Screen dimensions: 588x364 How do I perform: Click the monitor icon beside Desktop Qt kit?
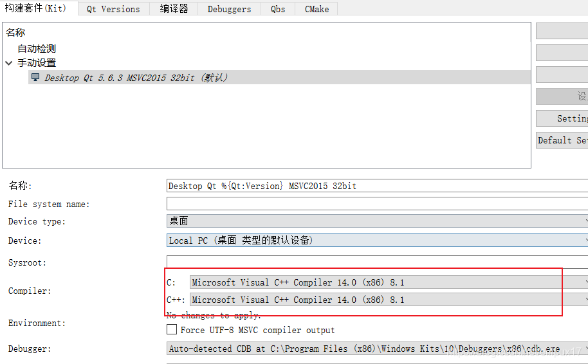coord(35,77)
